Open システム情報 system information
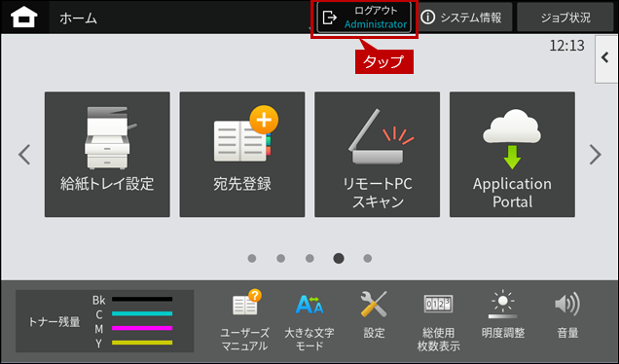Viewport: 619px width, 364px height. [x=464, y=18]
